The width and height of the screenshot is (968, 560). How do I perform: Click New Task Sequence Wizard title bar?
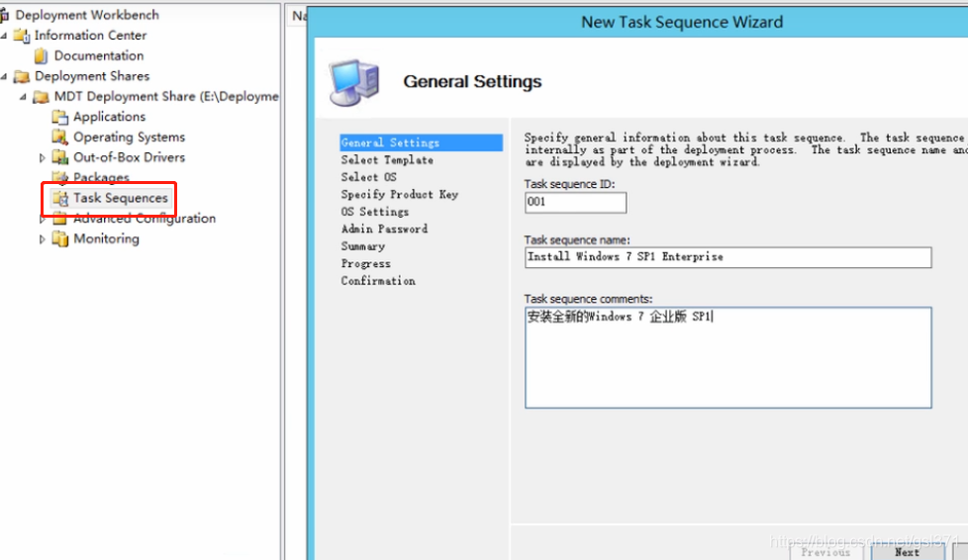[x=682, y=22]
